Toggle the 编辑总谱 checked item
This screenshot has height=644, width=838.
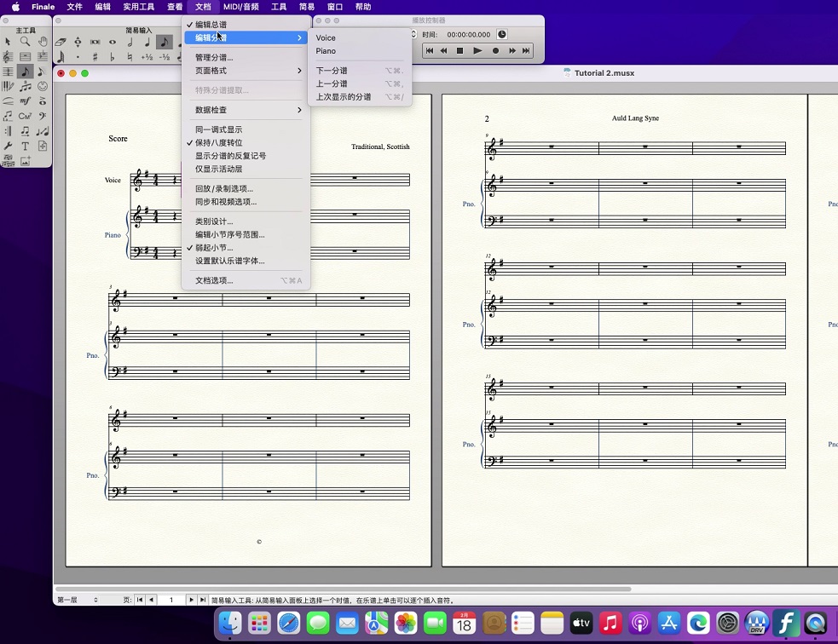(x=211, y=25)
